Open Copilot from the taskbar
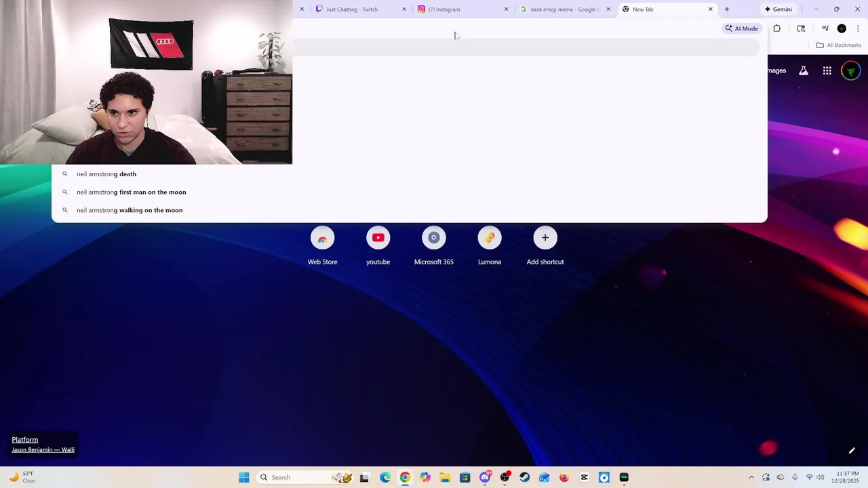The width and height of the screenshot is (868, 488). click(425, 478)
